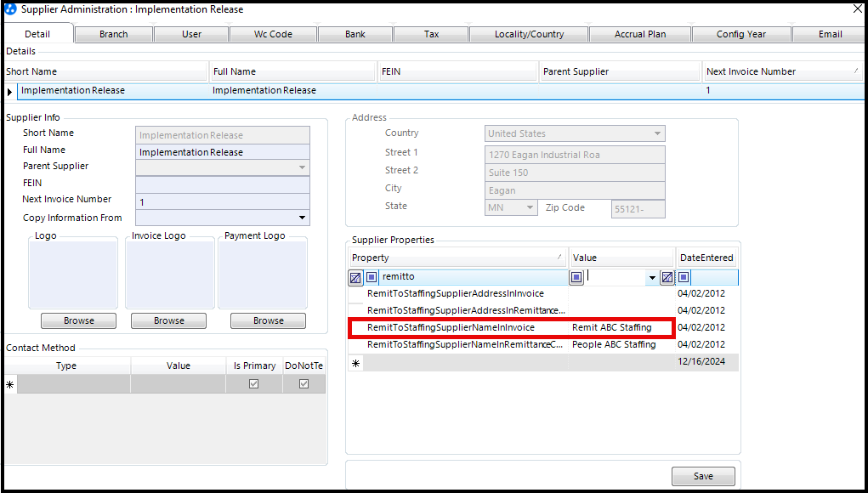This screenshot has width=868, height=493.
Task: Click the row indicator arrow for Implementation Release
Action: [x=10, y=91]
